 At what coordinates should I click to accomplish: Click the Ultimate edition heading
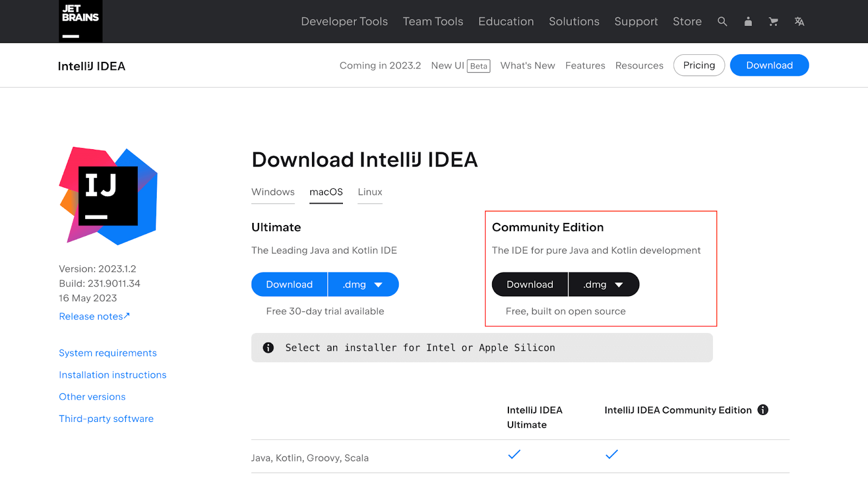pos(276,227)
